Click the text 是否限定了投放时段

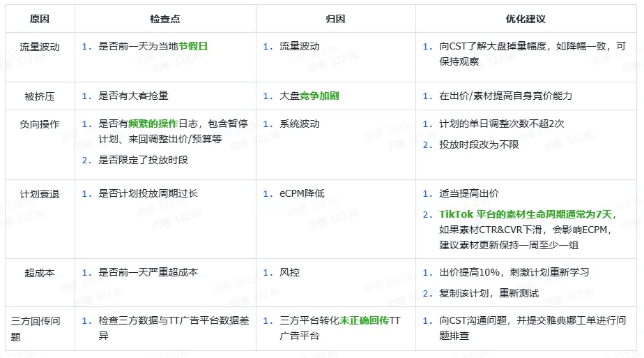(144, 160)
